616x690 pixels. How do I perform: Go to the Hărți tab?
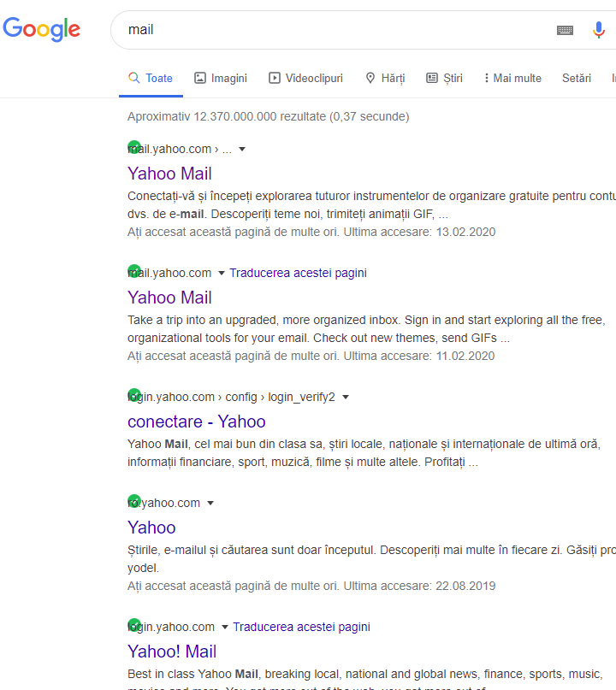[x=385, y=79]
